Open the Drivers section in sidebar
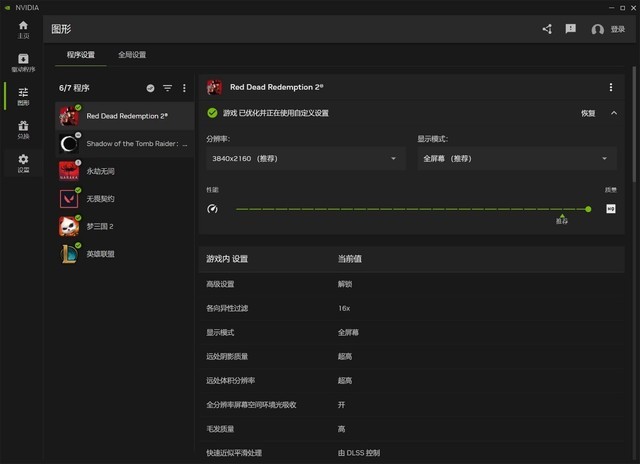The width and height of the screenshot is (640, 464). [23, 63]
